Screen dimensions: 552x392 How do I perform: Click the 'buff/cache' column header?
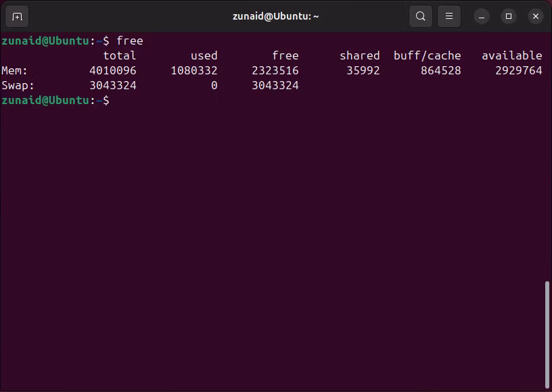(x=427, y=55)
